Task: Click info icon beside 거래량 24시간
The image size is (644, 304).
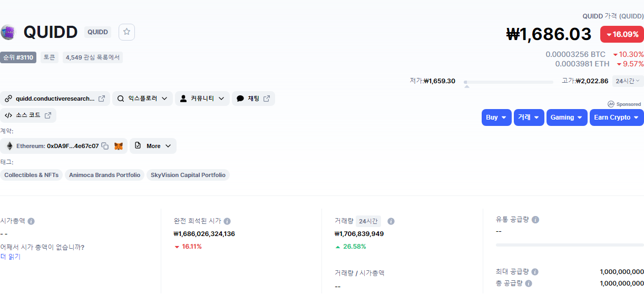Action: 391,221
